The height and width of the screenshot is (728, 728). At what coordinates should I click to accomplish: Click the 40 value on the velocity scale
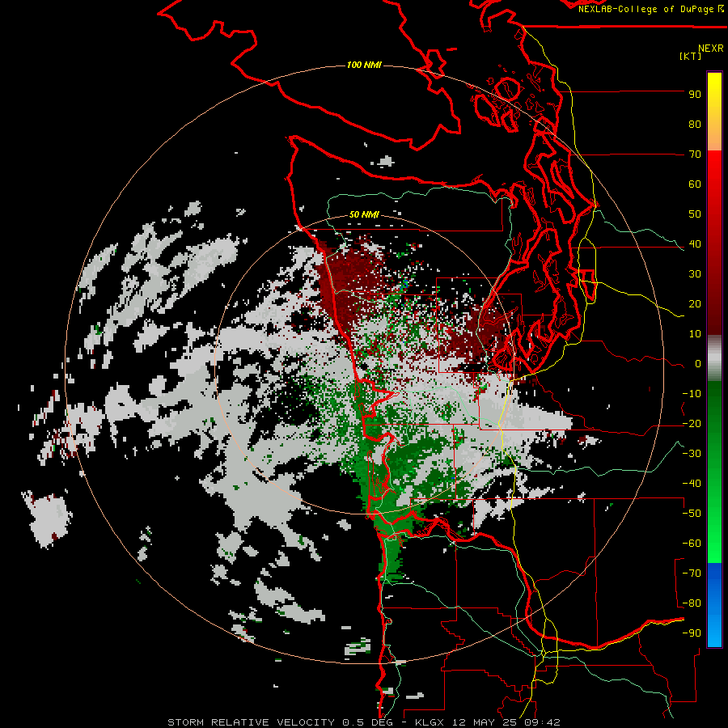click(x=695, y=244)
